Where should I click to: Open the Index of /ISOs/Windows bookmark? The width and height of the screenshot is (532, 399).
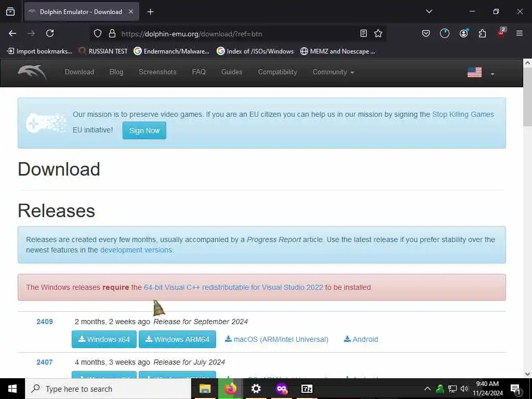click(255, 51)
